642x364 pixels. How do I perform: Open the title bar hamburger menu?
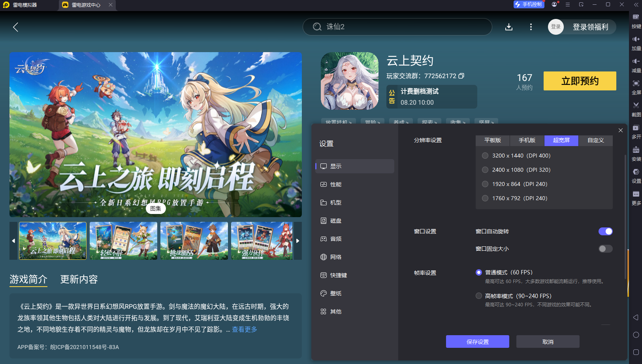pos(568,4)
